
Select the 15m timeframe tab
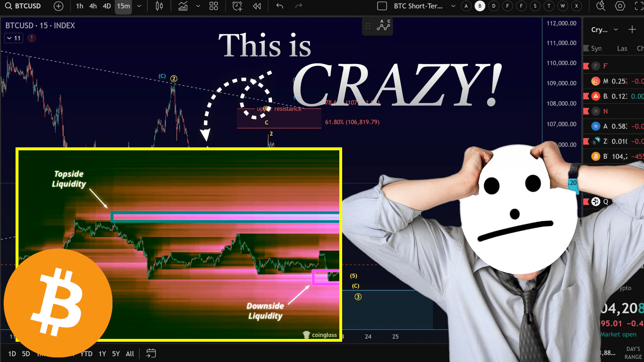point(123,6)
